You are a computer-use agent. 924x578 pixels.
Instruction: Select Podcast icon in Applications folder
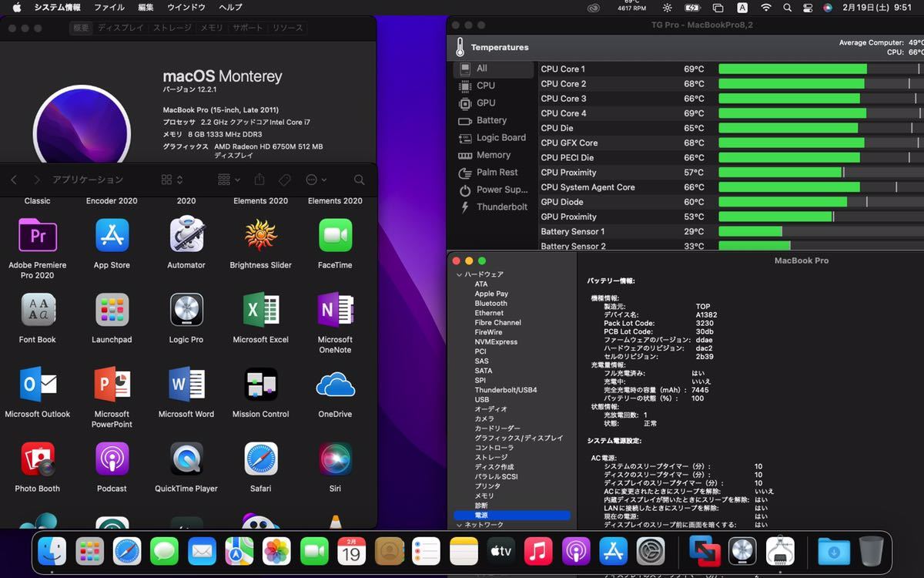(112, 459)
